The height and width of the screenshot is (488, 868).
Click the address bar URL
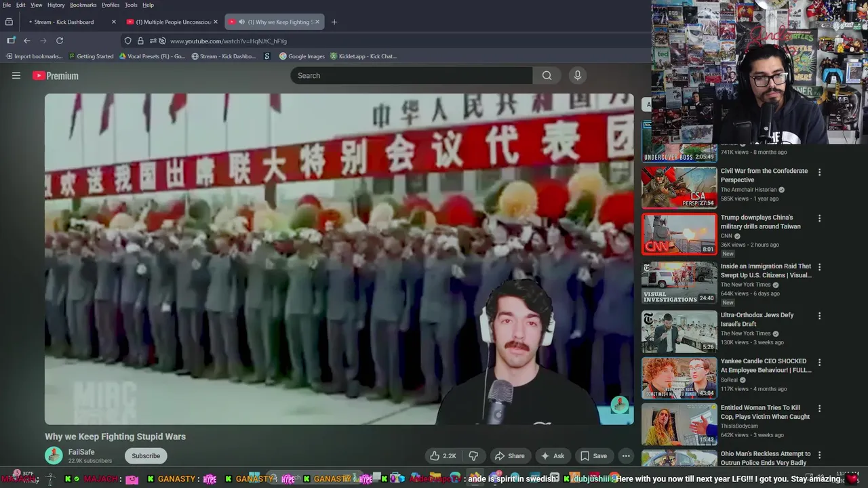pyautogui.click(x=229, y=41)
